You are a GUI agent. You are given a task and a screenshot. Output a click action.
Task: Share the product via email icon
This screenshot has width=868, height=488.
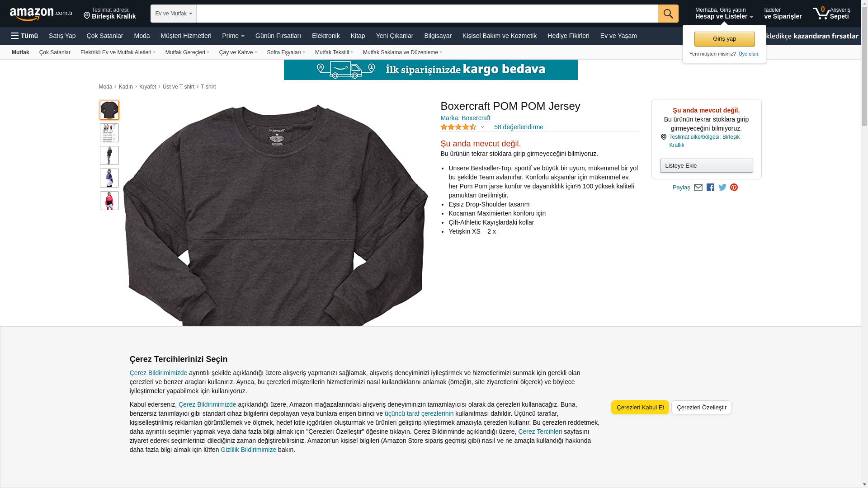point(698,188)
